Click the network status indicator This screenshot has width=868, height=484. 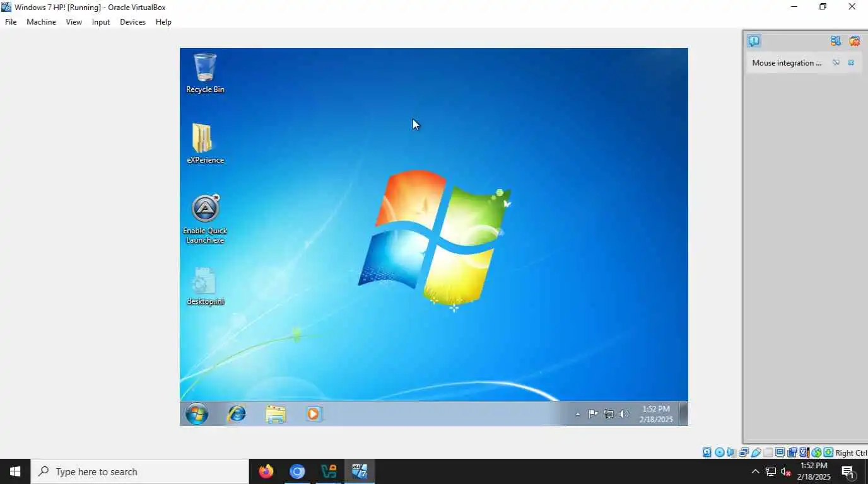click(744, 452)
